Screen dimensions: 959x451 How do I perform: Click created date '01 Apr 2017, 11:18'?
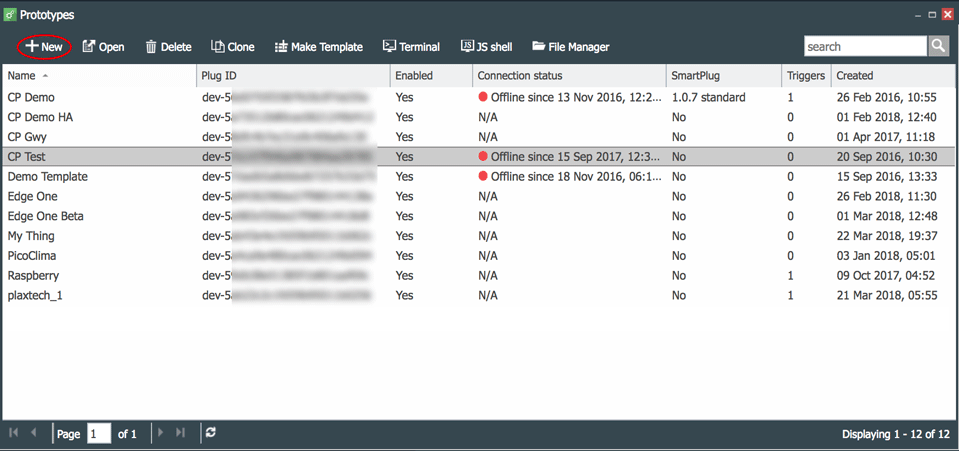(x=886, y=136)
